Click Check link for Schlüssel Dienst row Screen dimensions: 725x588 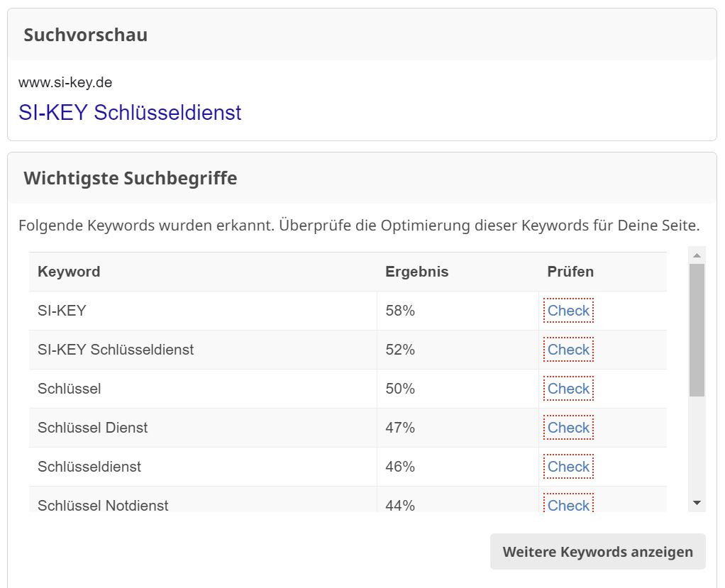pyautogui.click(x=568, y=428)
